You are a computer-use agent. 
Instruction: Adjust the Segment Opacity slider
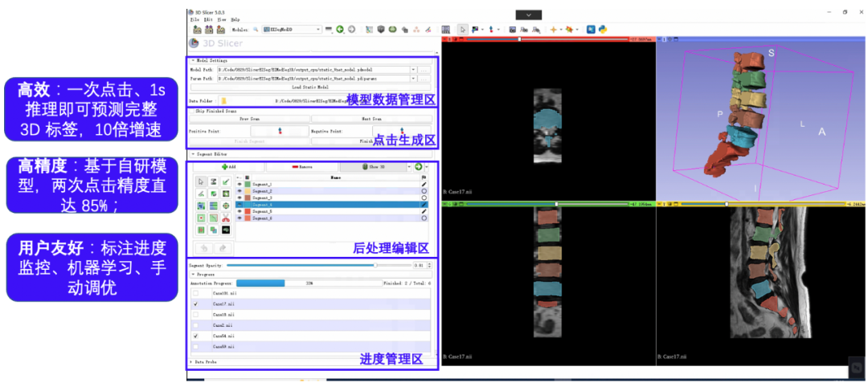319,265
